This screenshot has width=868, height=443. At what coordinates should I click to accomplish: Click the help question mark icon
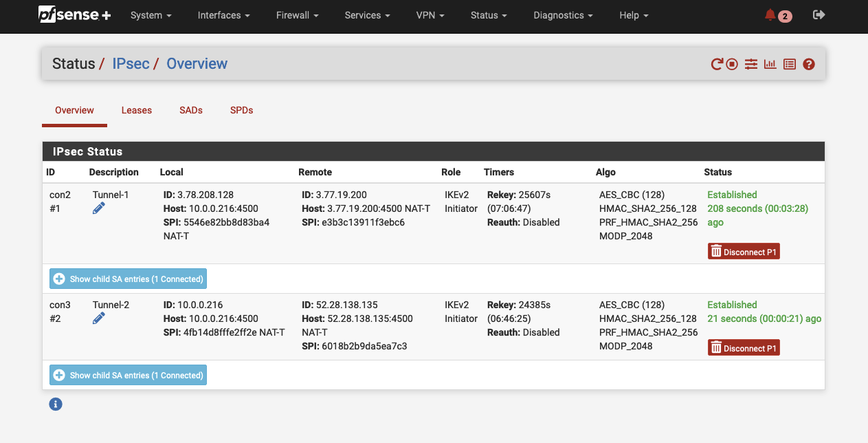(809, 64)
